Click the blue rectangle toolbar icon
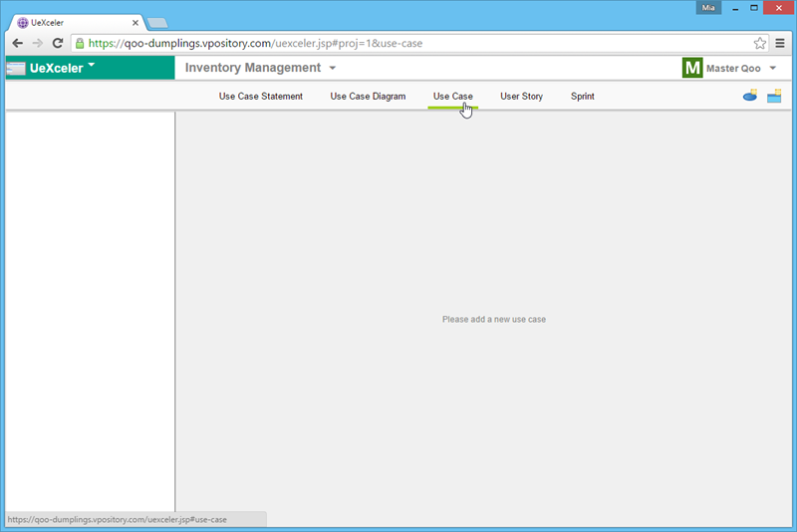 tap(774, 96)
